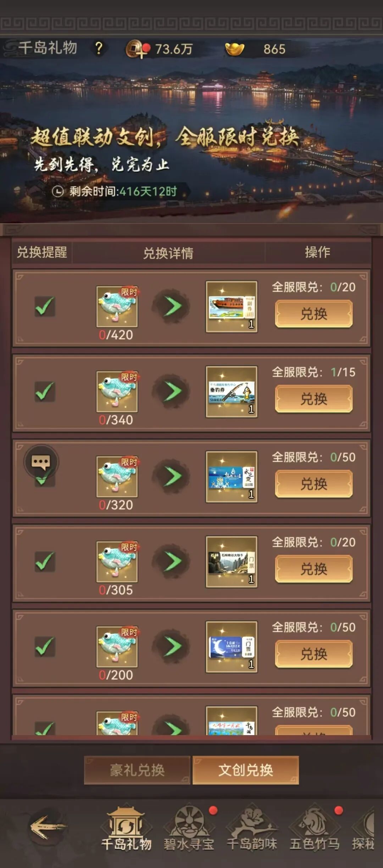Tap the gold ingot currency icon
The image size is (383, 868).
[235, 49]
